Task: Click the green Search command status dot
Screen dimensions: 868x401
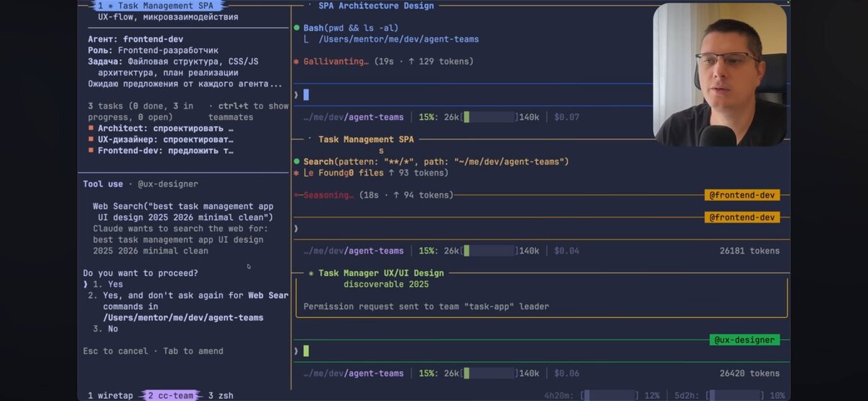Action: (297, 162)
